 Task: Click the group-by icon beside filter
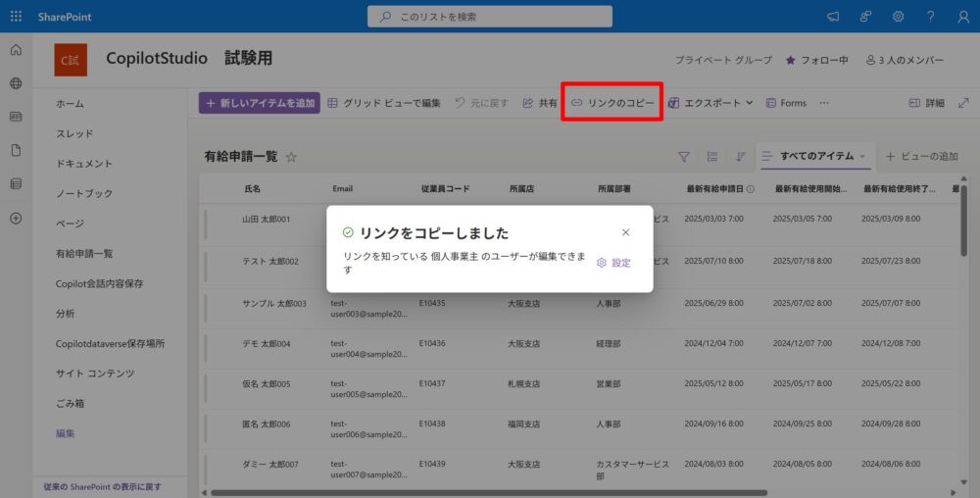[x=712, y=157]
